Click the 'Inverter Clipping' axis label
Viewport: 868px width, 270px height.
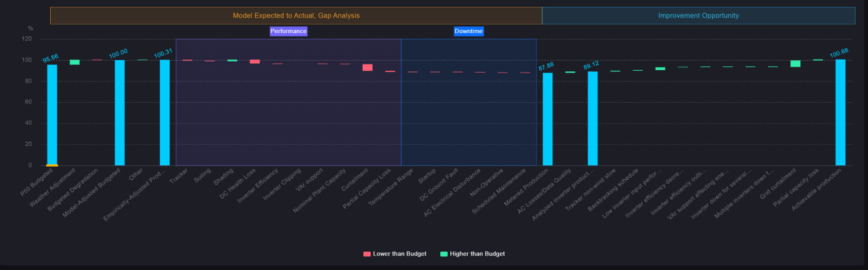(282, 184)
